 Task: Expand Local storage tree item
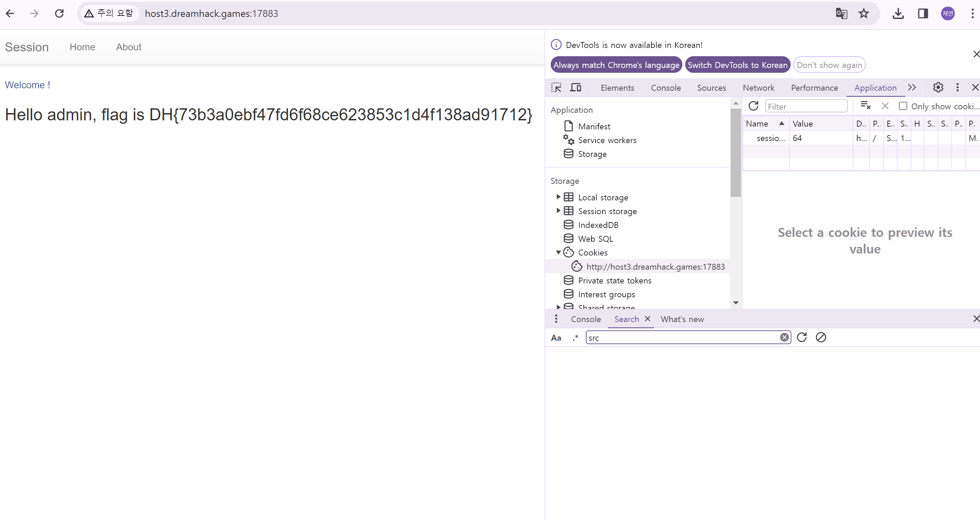point(558,197)
